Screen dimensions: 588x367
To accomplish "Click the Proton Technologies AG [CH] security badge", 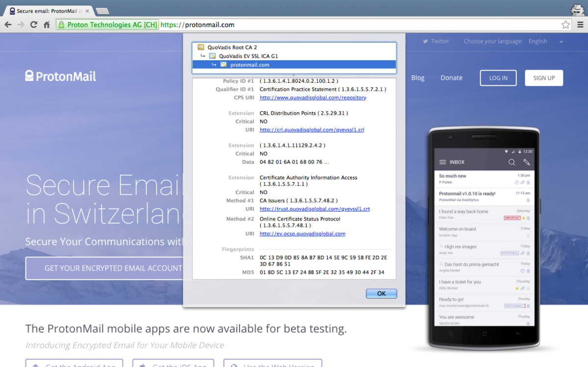I will click(107, 24).
